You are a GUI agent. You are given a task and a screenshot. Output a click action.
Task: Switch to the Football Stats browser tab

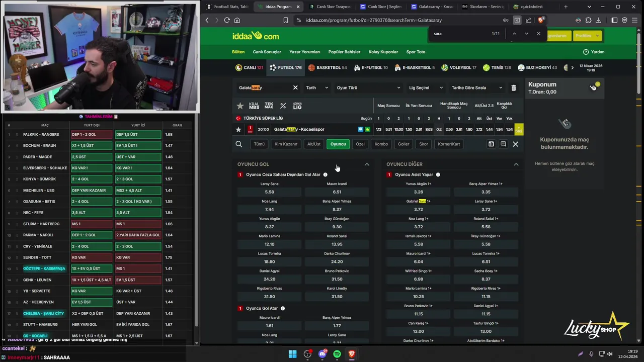227,7
